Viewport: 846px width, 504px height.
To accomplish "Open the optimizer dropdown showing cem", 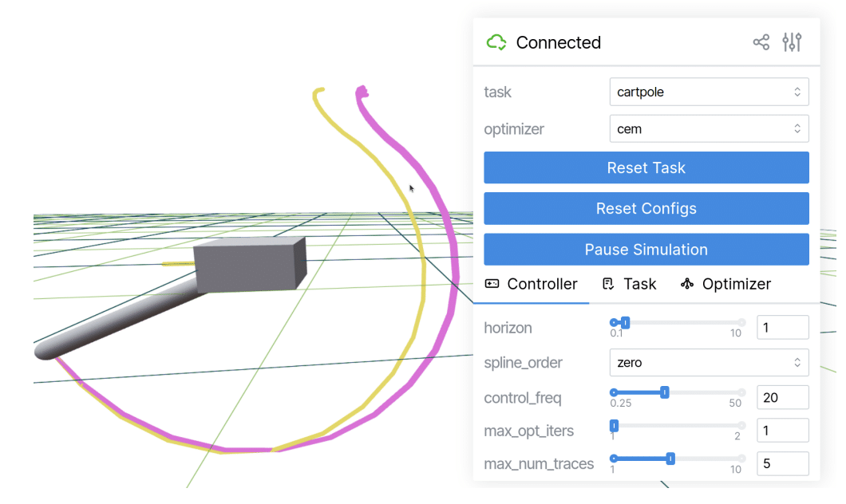I will pyautogui.click(x=708, y=128).
